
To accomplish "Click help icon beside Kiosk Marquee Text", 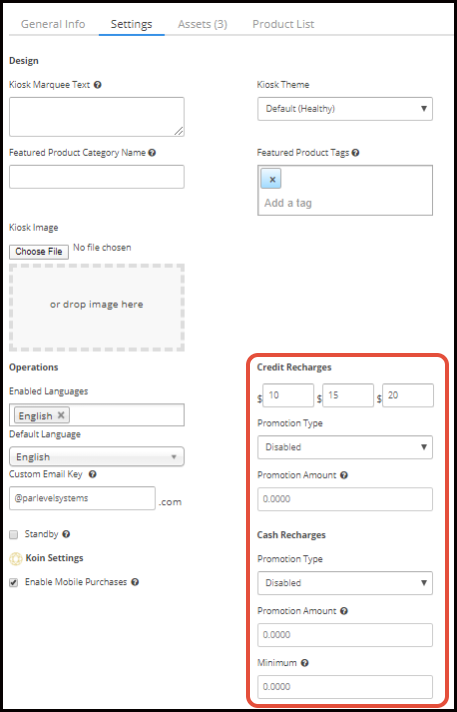I will tap(97, 85).
